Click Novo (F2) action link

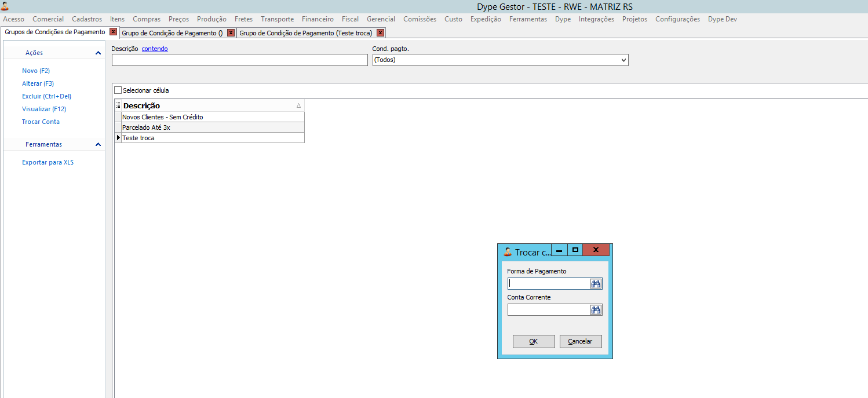pos(36,71)
